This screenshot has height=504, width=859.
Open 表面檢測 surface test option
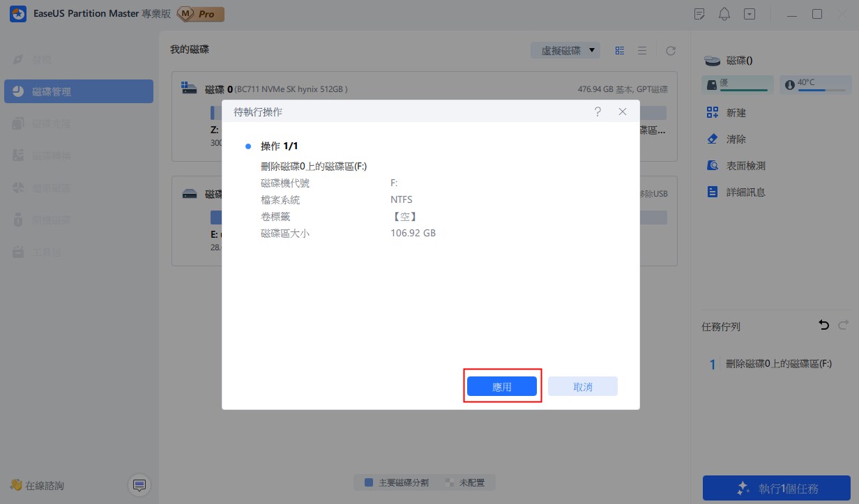pos(745,165)
